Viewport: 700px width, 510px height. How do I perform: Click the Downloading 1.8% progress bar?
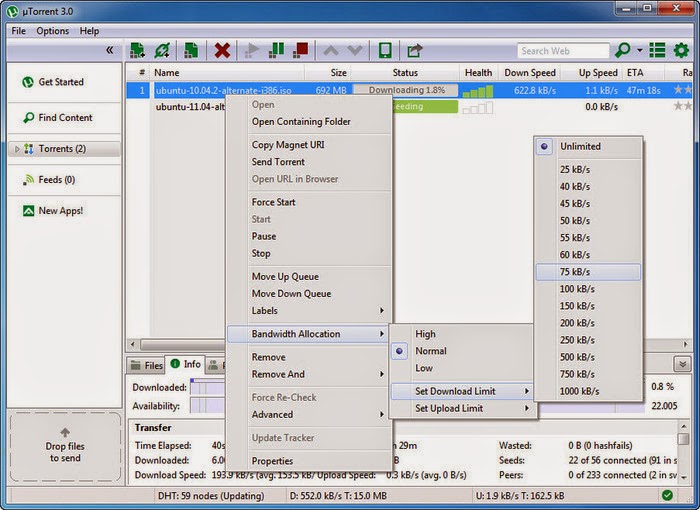pos(406,90)
